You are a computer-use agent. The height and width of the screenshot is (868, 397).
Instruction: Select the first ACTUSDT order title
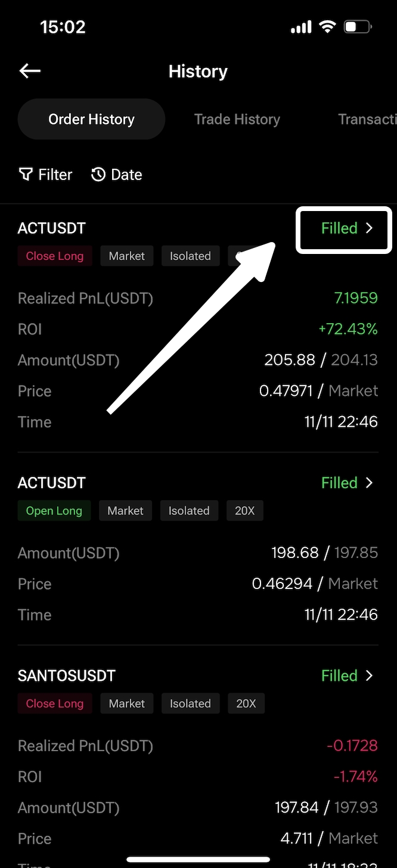52,228
